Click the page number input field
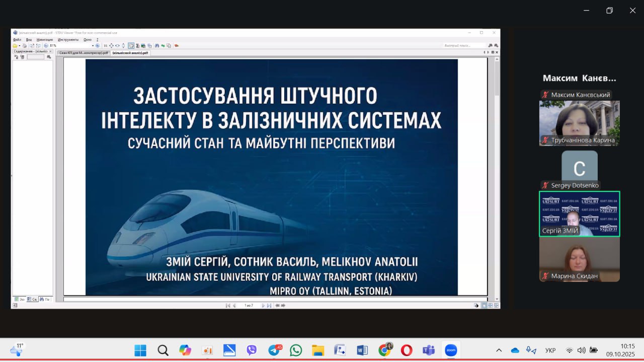The height and width of the screenshot is (362, 644). [249, 305]
